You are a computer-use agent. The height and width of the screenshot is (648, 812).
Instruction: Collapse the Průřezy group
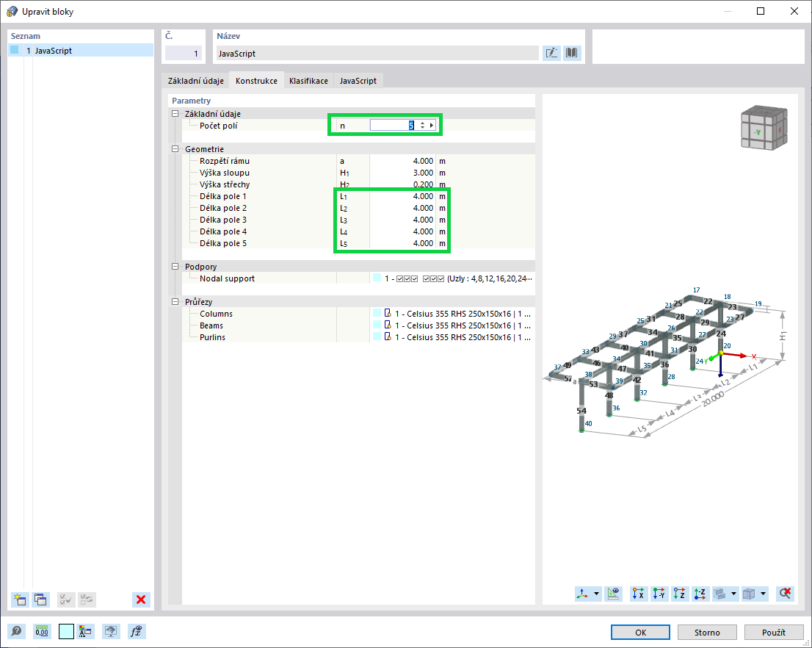tap(175, 302)
